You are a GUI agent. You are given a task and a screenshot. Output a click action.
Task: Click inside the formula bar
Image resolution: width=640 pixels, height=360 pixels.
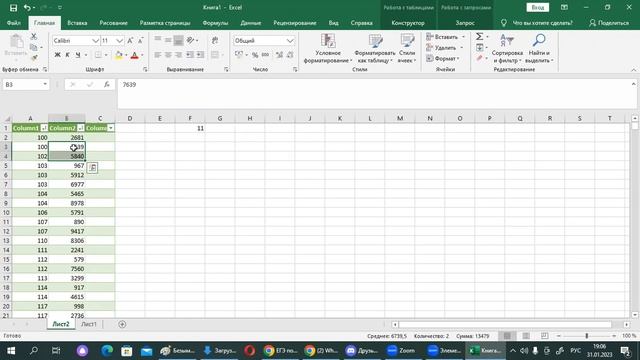point(373,93)
